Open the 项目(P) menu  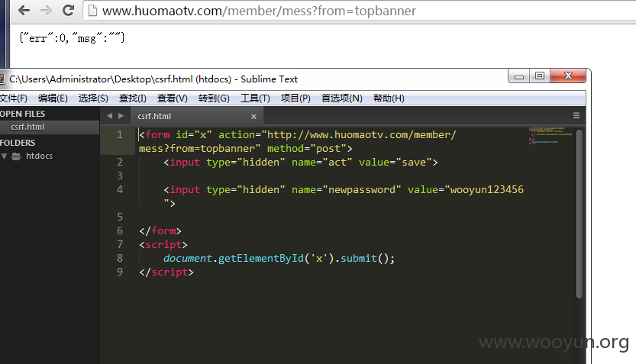(295, 98)
